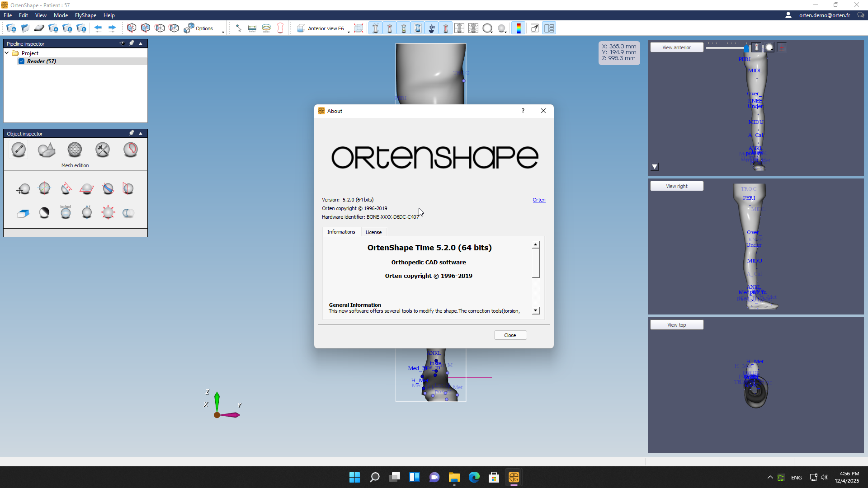This screenshot has height=488, width=868.
Task: Click the wireframe mesh sphere icon
Action: (x=75, y=150)
